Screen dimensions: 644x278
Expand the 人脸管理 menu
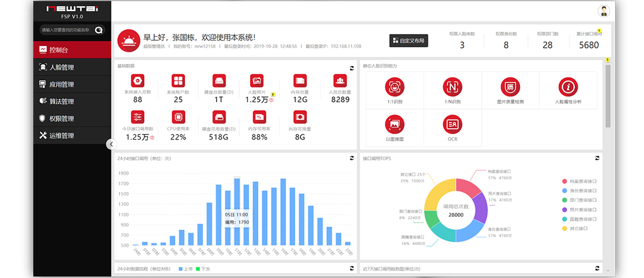(61, 67)
